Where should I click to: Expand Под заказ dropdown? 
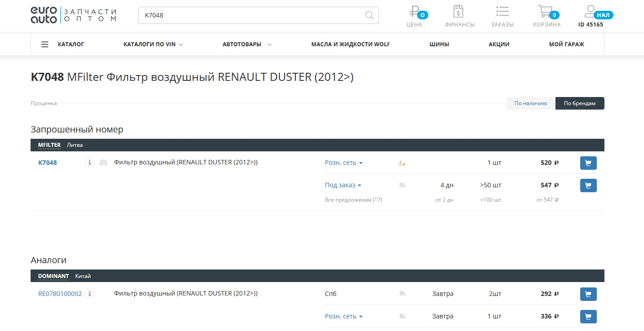[343, 185]
